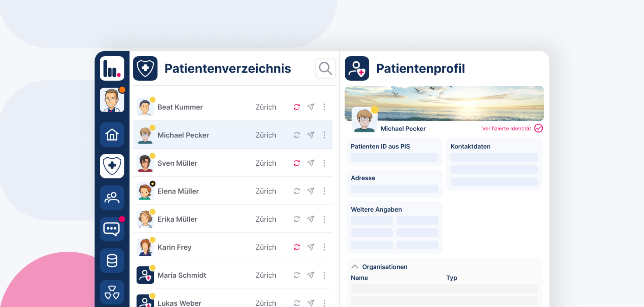Open the chat messages sidebar icon
644x307 pixels.
pos(112,229)
